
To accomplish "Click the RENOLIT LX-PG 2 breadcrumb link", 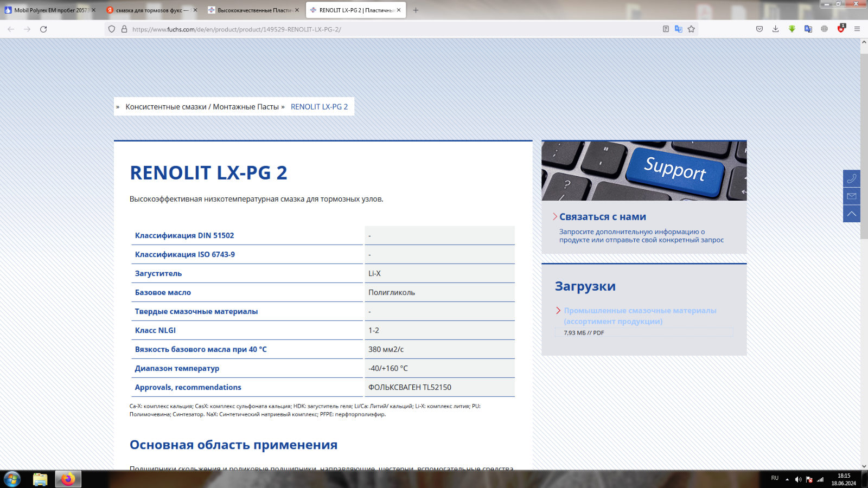I will click(319, 107).
